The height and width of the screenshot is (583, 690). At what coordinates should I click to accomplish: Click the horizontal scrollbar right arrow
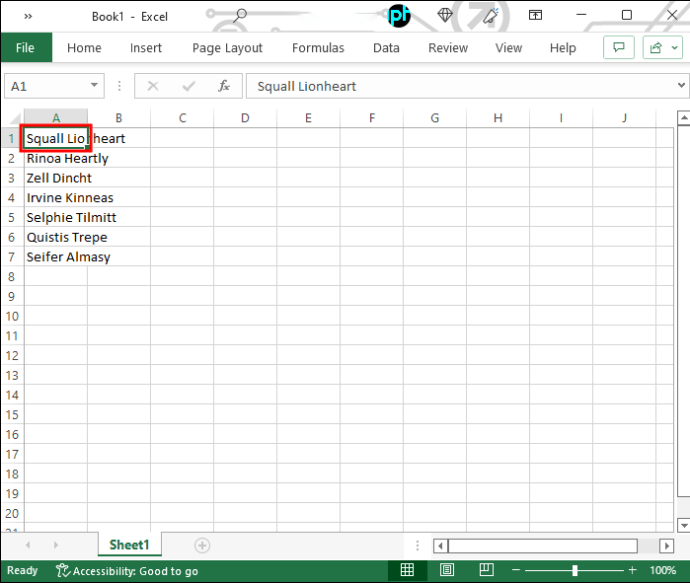667,546
